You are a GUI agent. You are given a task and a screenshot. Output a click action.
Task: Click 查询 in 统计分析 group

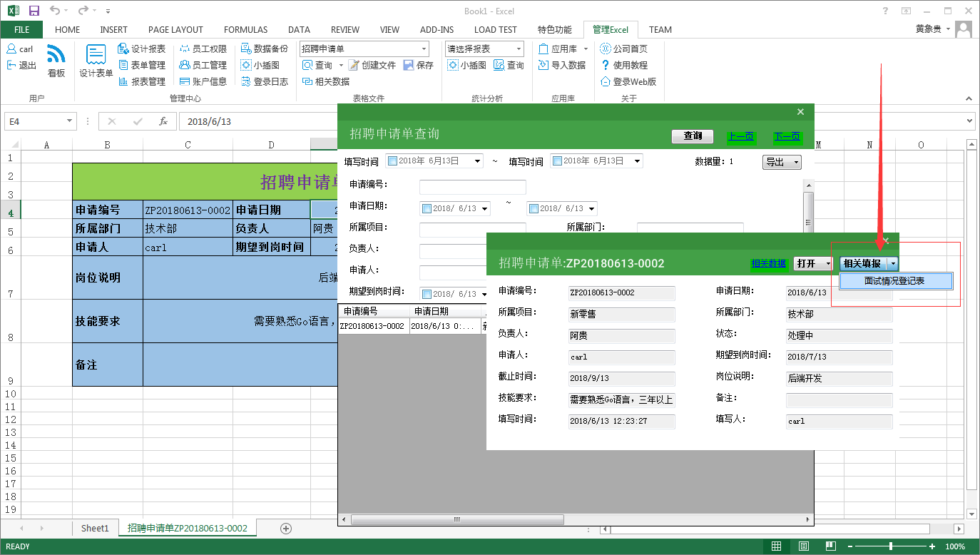(x=509, y=65)
